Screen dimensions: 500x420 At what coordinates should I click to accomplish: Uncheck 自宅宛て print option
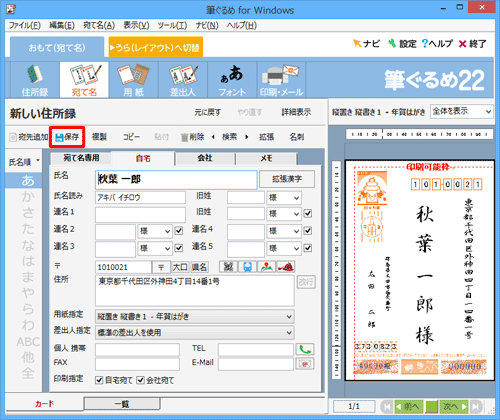(99, 380)
